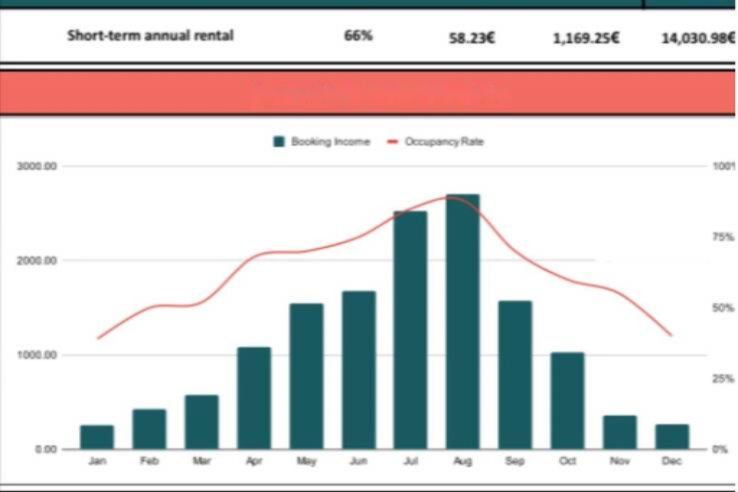Image resolution: width=738 pixels, height=492 pixels.
Task: Click the Booking Income legend color swatch
Action: (279, 142)
